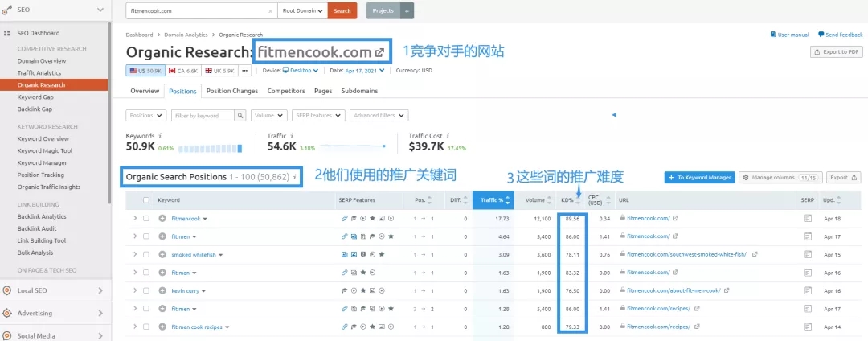The width and height of the screenshot is (868, 341).
Task: Click plus icon beside 'smoked whitefish' keyword
Action: 162,254
